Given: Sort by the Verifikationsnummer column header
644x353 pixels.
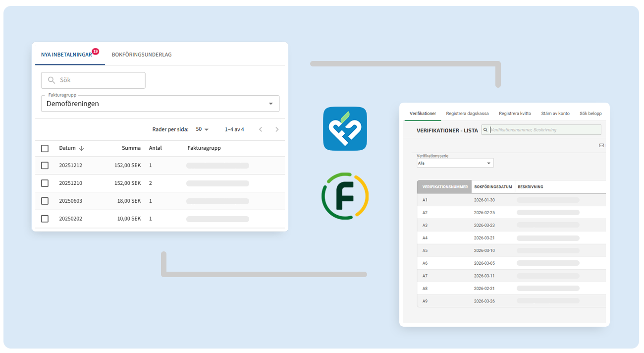Looking at the screenshot, I should coord(444,187).
